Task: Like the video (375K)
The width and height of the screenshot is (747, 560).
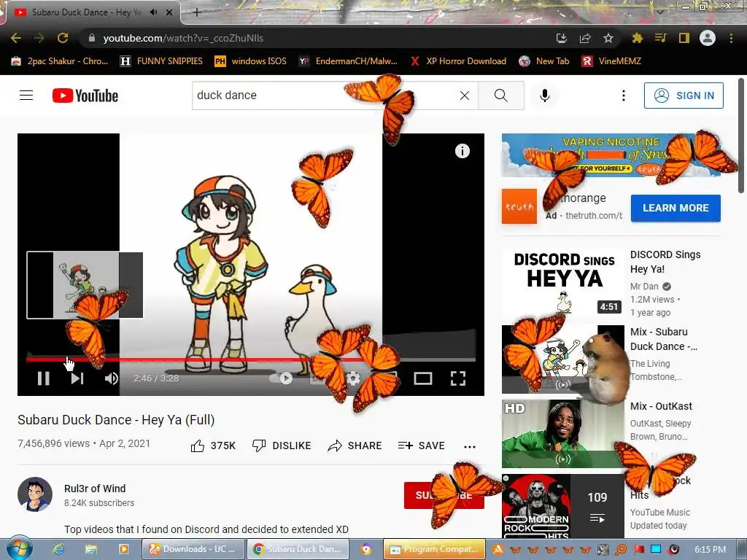Action: (x=213, y=446)
